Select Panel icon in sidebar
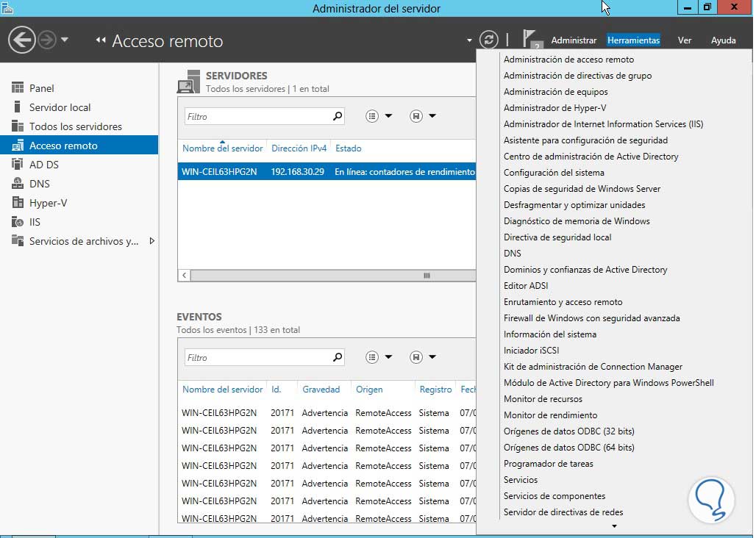This screenshot has width=756, height=538. click(18, 87)
